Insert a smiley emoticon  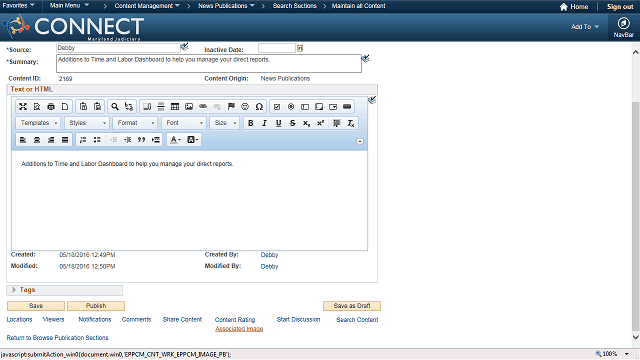click(245, 107)
